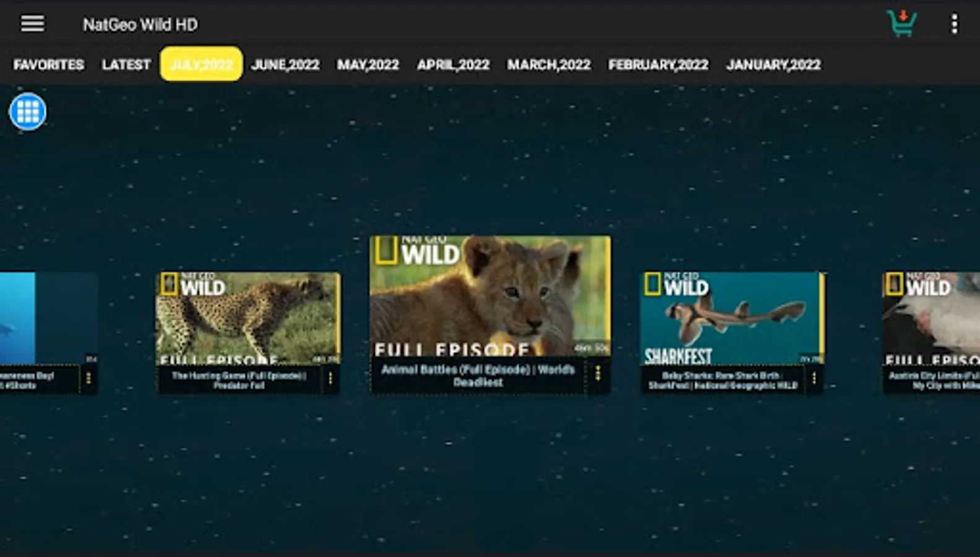Open options for Animal Battles video

(598, 373)
